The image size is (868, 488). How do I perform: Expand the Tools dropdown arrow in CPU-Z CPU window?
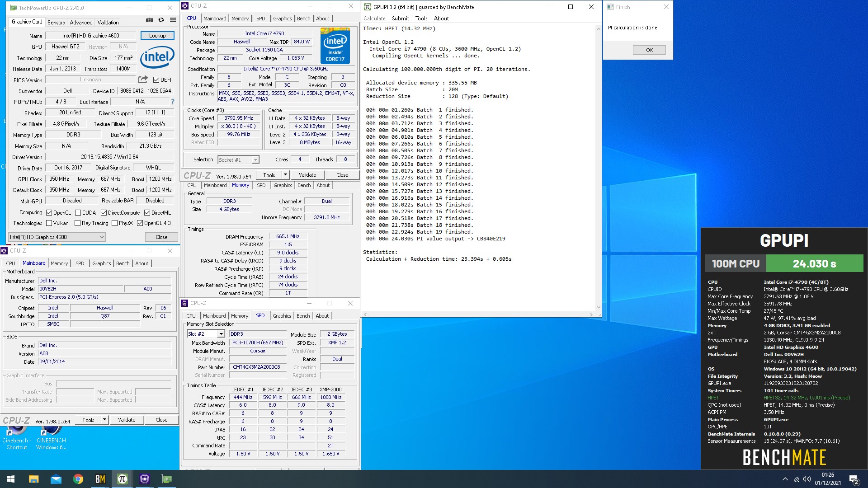click(285, 175)
